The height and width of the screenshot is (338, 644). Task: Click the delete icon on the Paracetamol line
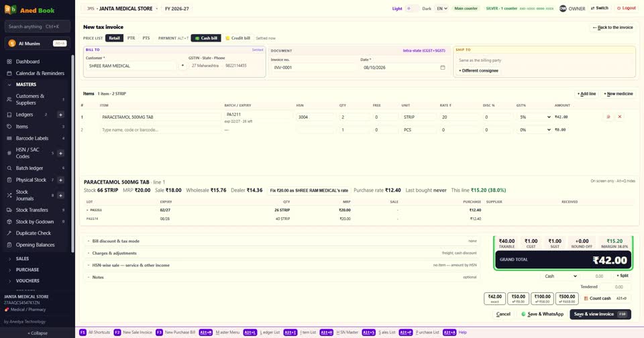pyautogui.click(x=608, y=117)
